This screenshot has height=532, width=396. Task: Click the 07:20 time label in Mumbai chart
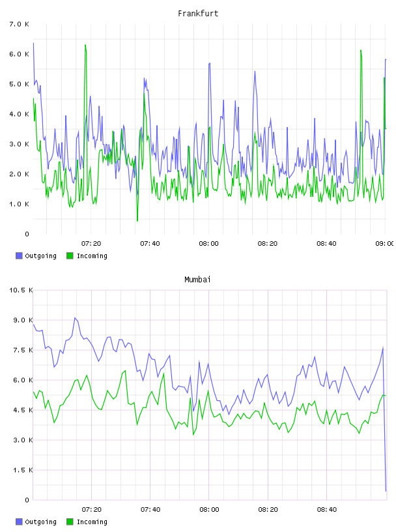coord(92,510)
